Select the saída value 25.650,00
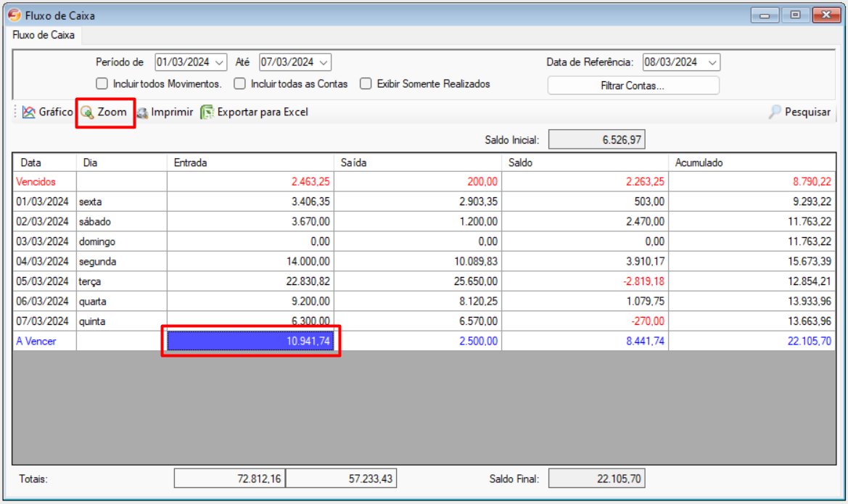Viewport: 848px width, 504px height. [x=418, y=282]
